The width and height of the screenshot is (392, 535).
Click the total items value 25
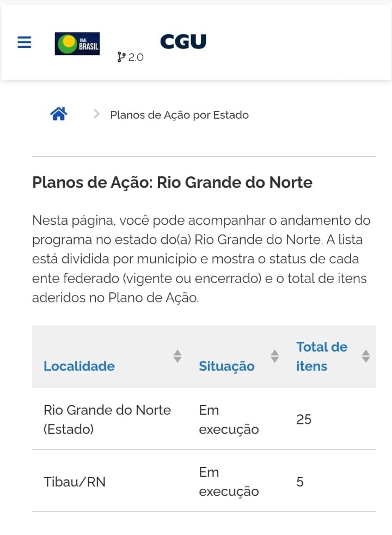tap(304, 419)
